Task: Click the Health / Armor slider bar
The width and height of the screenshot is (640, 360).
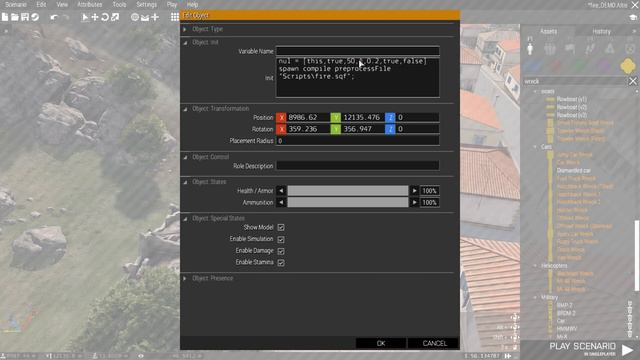Action: (348, 191)
